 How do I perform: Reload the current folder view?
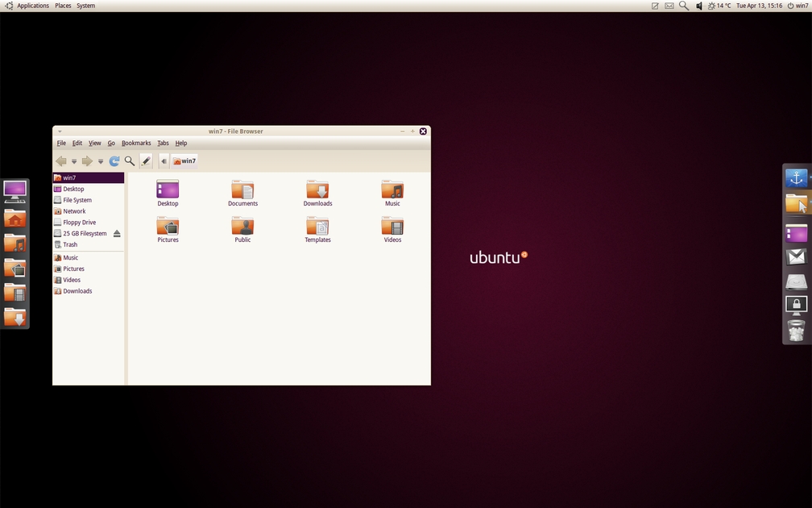(114, 161)
